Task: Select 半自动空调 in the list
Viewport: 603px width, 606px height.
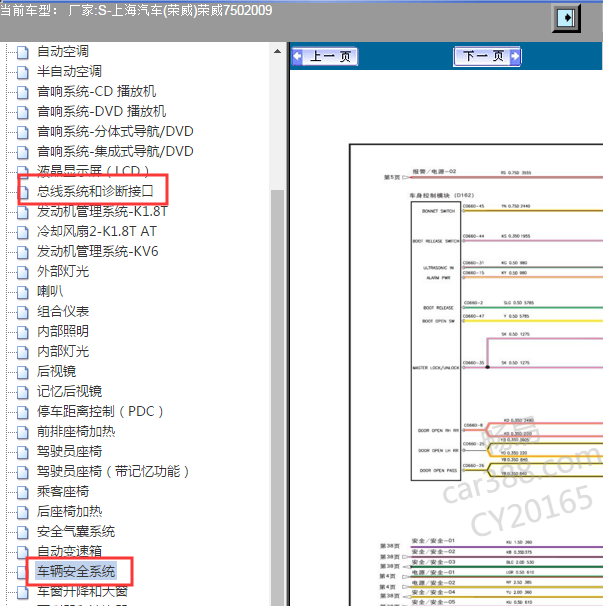Action: [70, 71]
